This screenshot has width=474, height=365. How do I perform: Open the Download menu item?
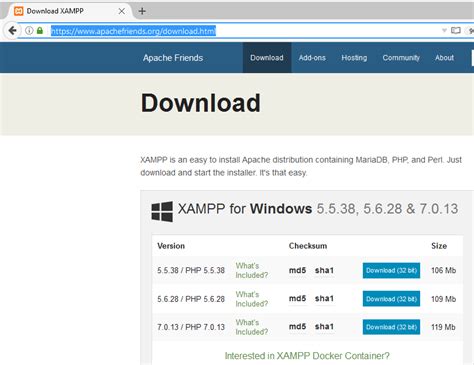pyautogui.click(x=267, y=58)
